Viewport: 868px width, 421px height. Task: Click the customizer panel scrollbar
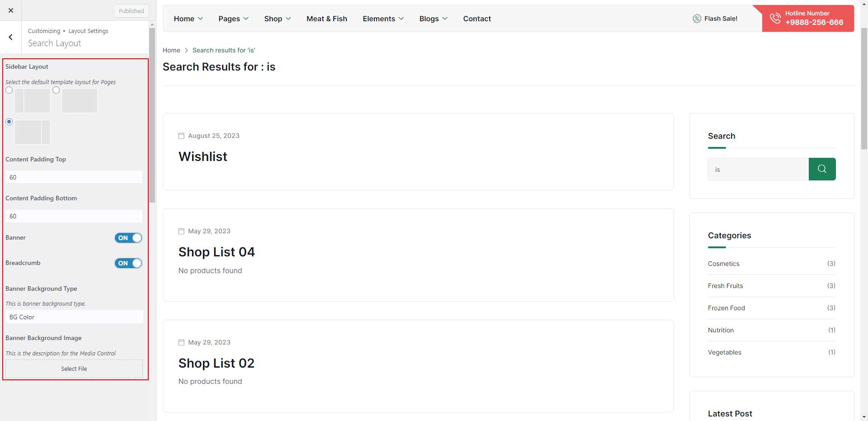[x=152, y=115]
